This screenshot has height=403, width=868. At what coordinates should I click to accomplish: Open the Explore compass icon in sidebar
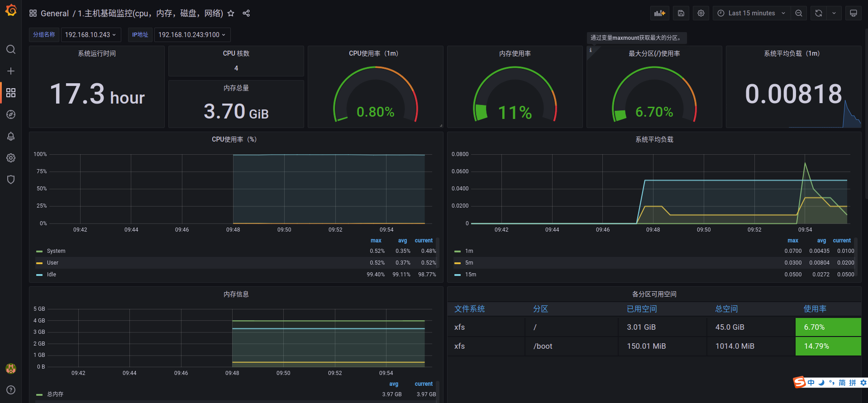click(x=11, y=114)
